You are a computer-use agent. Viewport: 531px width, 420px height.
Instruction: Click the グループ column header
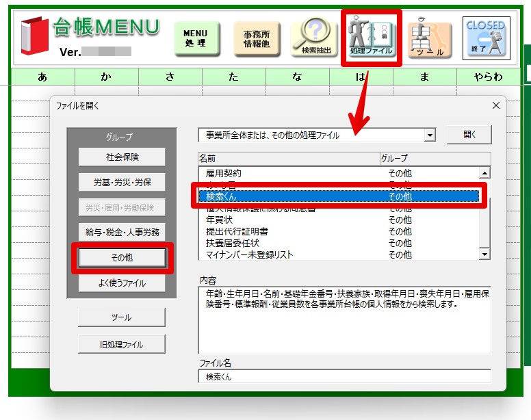coord(435,159)
